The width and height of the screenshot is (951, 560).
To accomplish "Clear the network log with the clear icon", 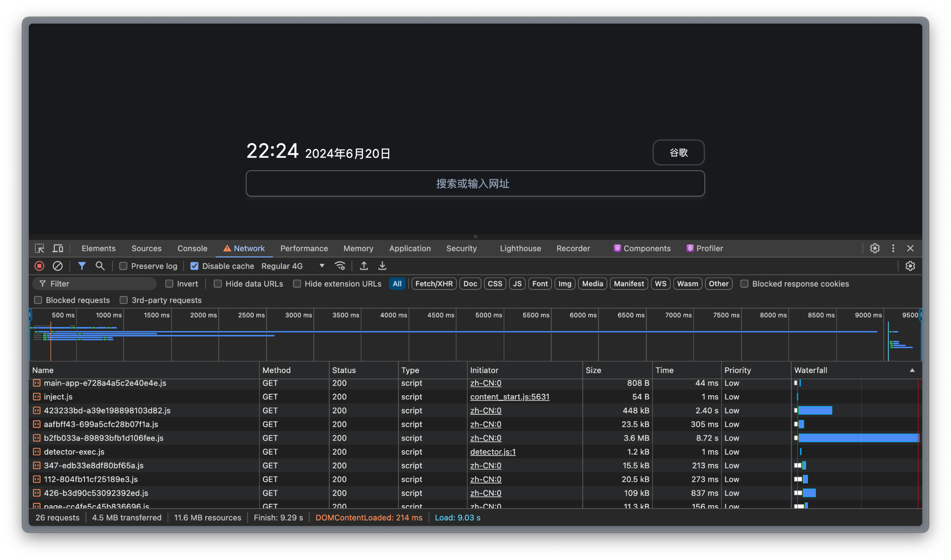I will (58, 266).
